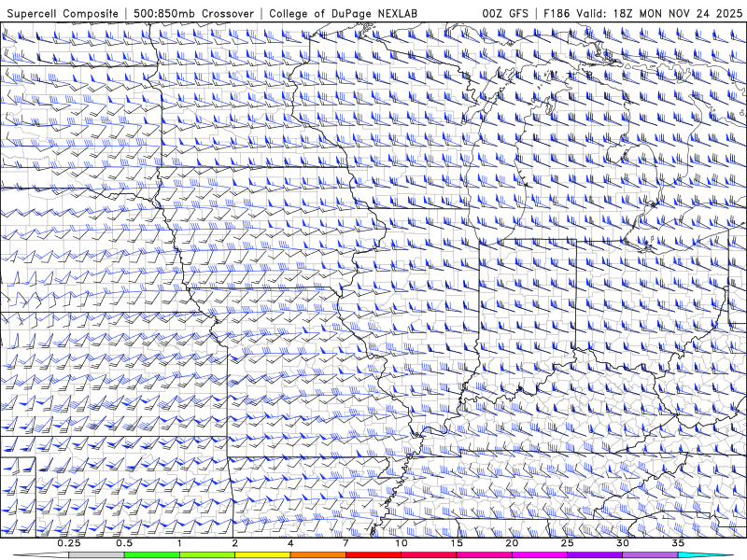
Task: Click the legend value 1
Action: 179,543
